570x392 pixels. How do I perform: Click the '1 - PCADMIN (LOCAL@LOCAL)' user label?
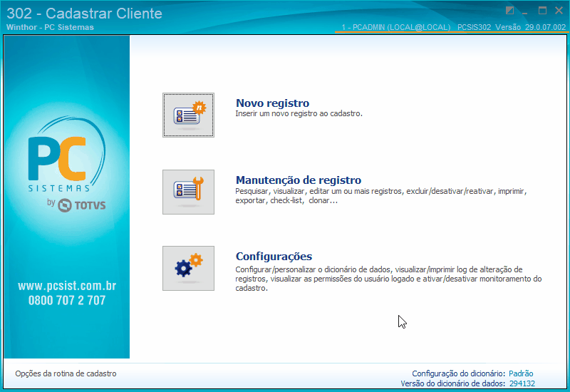pyautogui.click(x=396, y=27)
